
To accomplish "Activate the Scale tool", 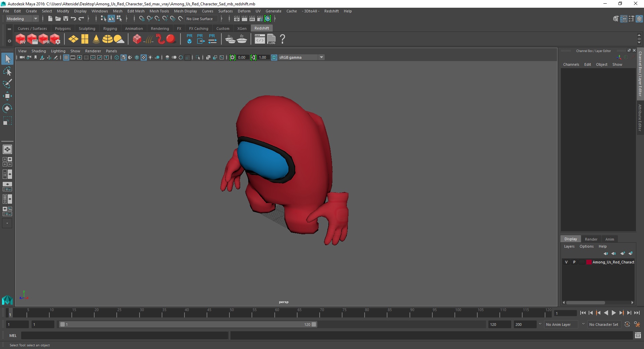I will point(7,120).
